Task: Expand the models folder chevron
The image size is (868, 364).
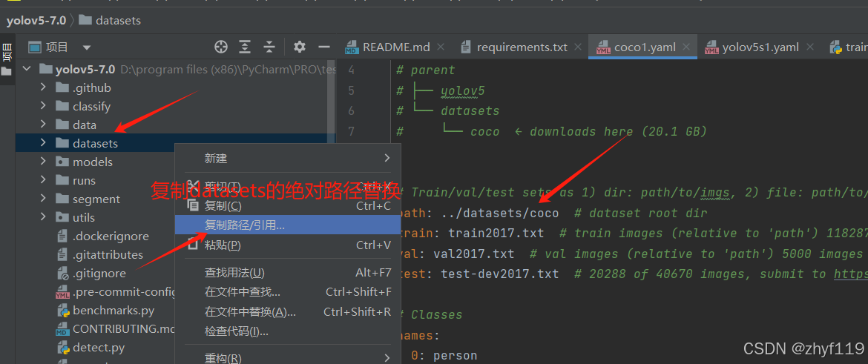Action: tap(43, 162)
